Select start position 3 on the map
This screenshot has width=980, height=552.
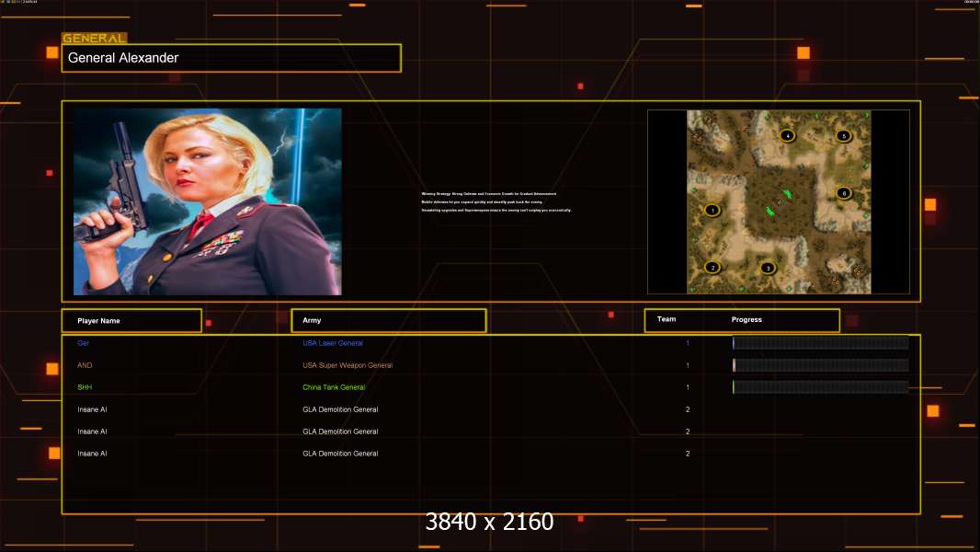tap(769, 269)
